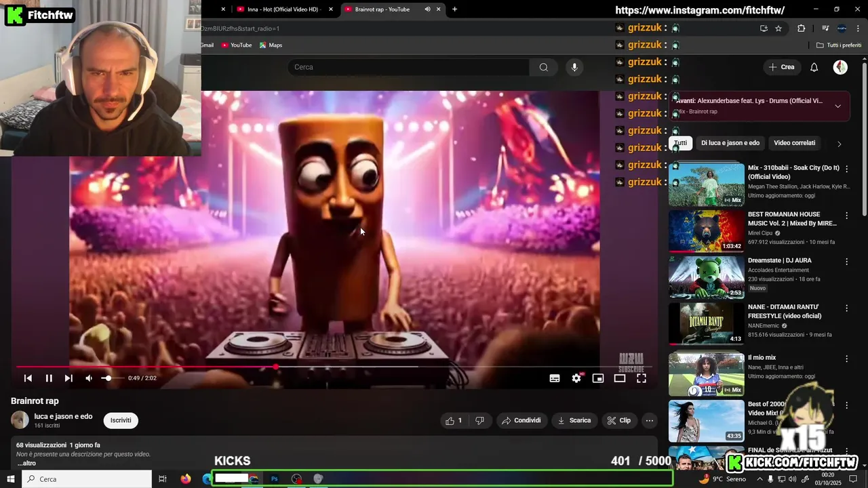Viewport: 868px width, 488px height.
Task: Open Dreamstate DJ AURA video thumbnail
Action: pyautogui.click(x=707, y=277)
